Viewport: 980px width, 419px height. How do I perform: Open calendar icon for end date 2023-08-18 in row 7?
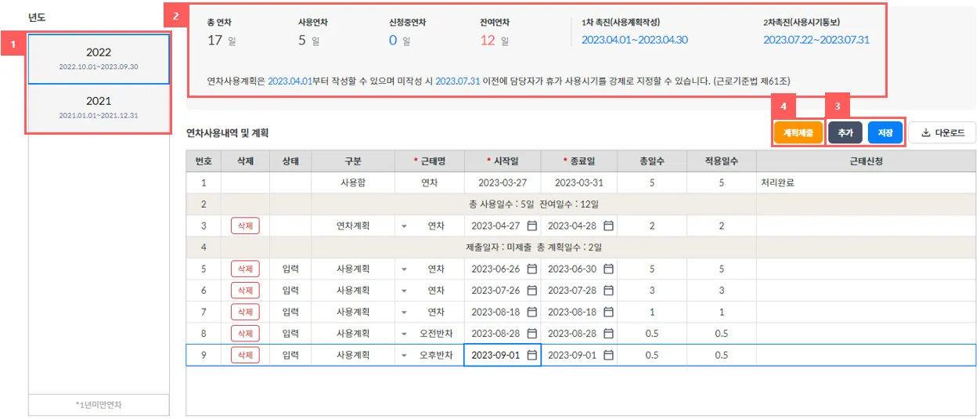[608, 312]
